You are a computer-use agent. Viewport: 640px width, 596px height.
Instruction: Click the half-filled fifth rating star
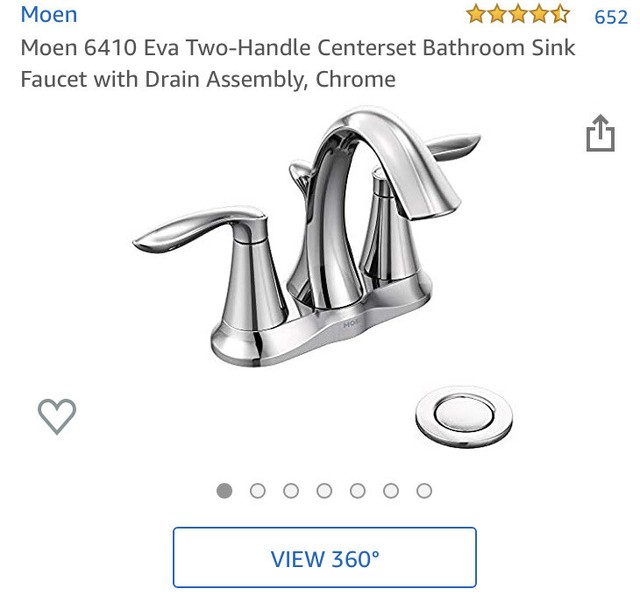pyautogui.click(x=560, y=14)
